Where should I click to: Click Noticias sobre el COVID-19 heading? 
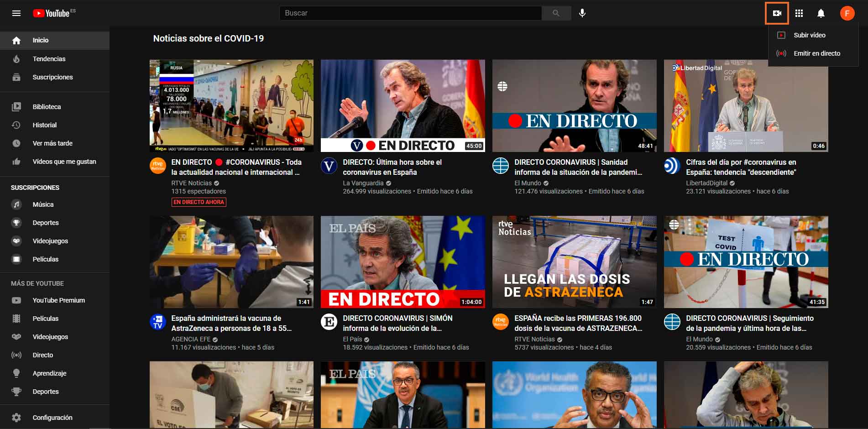[209, 39]
